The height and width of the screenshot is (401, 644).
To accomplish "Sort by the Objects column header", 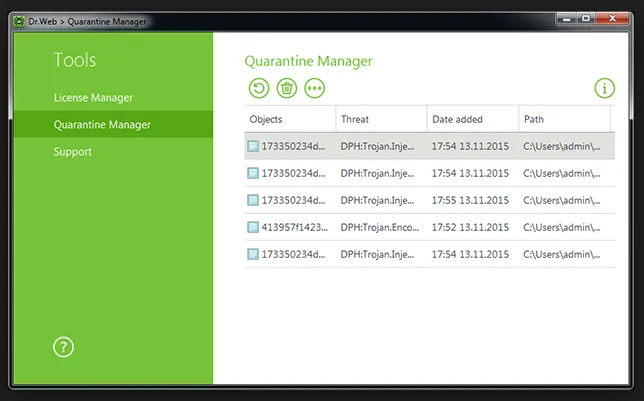I will coord(290,119).
